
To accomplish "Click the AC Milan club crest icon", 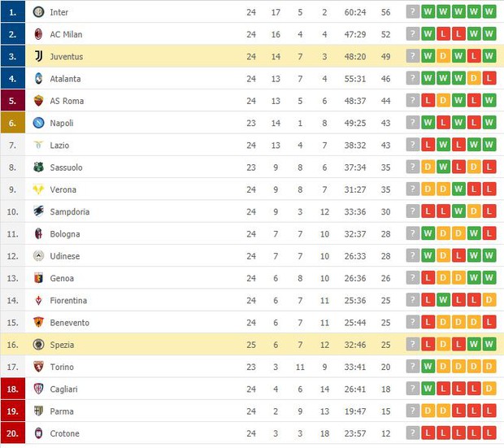I will 38,34.
